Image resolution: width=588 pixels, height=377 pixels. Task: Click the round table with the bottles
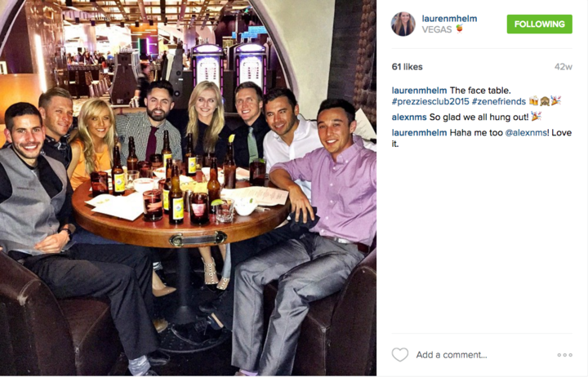(x=180, y=214)
